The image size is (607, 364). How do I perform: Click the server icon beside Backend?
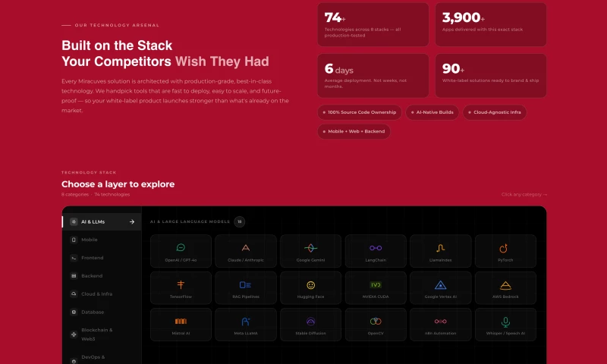click(74, 276)
